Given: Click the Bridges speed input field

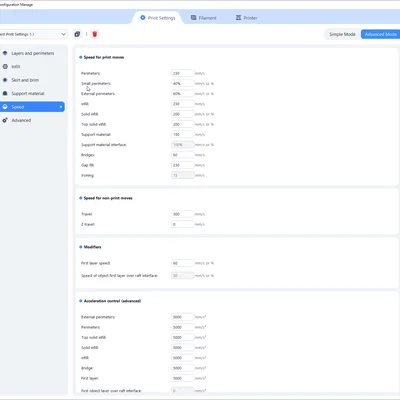Looking at the screenshot, I should tap(182, 155).
